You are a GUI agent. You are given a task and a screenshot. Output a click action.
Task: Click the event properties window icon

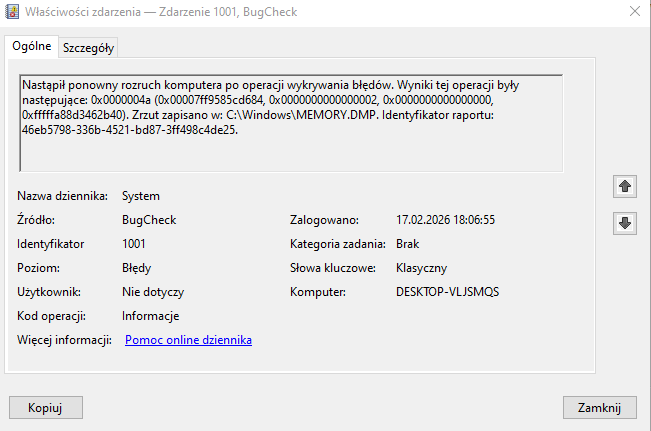[x=11, y=11]
